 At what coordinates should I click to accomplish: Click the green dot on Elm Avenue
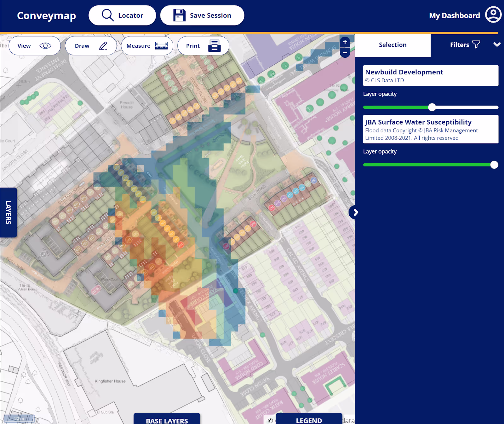[x=236, y=291]
